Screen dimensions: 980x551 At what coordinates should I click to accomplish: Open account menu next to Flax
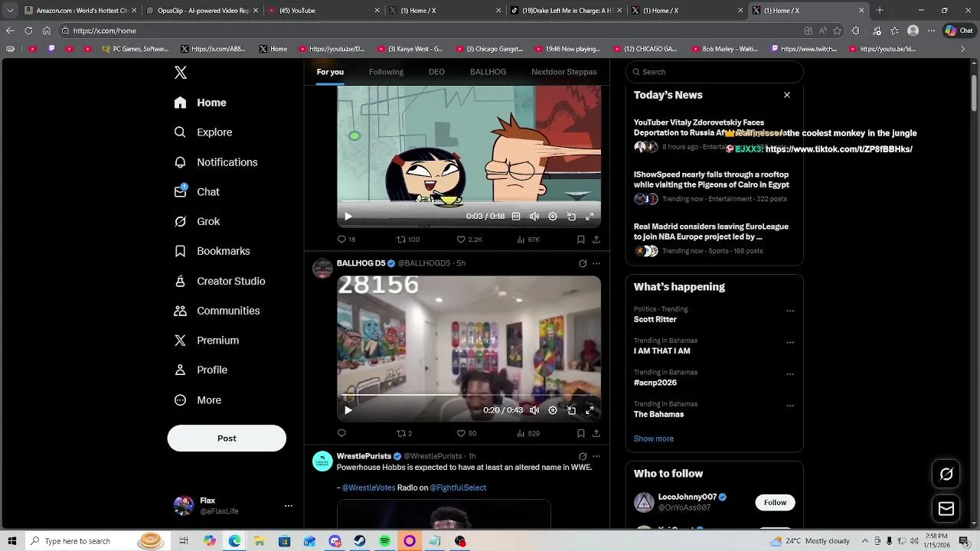(x=289, y=506)
